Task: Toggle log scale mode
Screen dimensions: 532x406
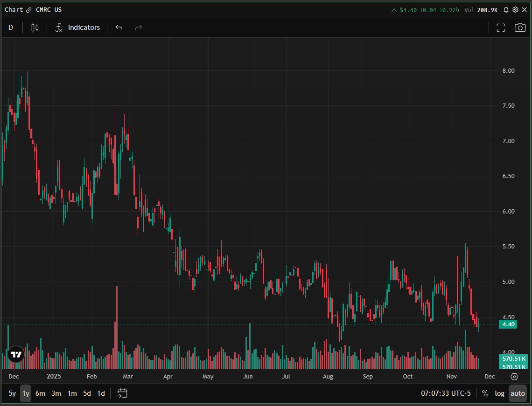Action: tap(499, 393)
